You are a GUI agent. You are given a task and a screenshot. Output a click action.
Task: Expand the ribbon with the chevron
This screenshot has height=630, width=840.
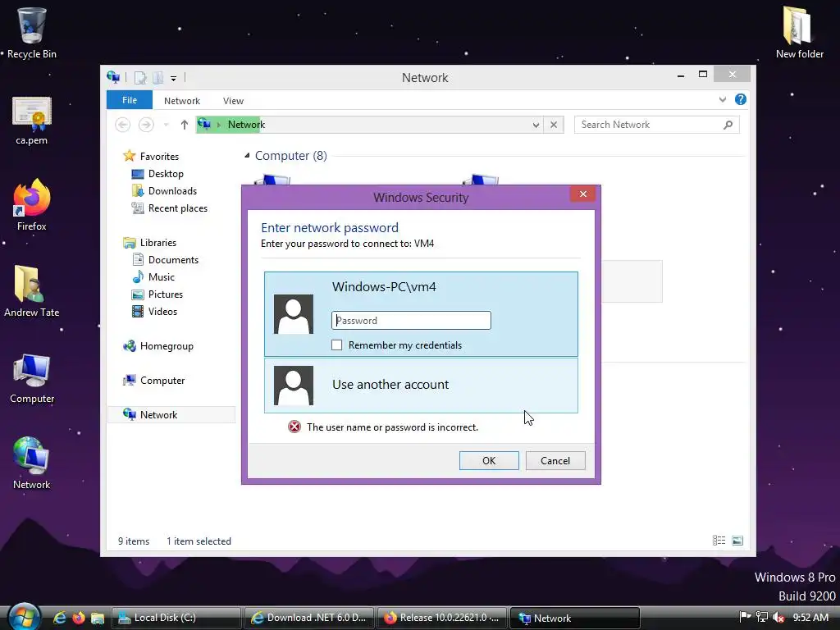[722, 99]
